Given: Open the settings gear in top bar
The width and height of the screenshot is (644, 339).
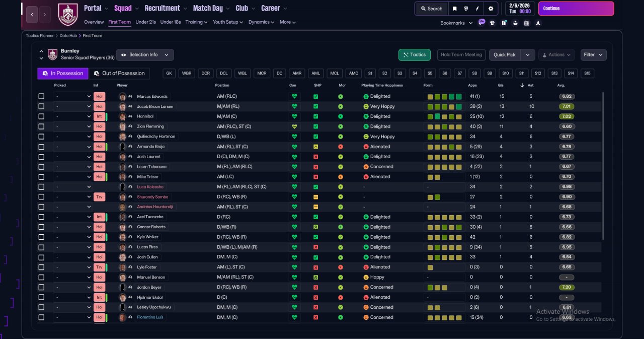Looking at the screenshot, I should tap(491, 9).
